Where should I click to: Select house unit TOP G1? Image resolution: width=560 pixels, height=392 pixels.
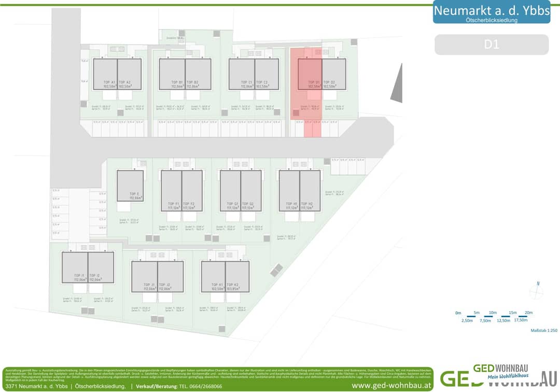[x=230, y=191]
